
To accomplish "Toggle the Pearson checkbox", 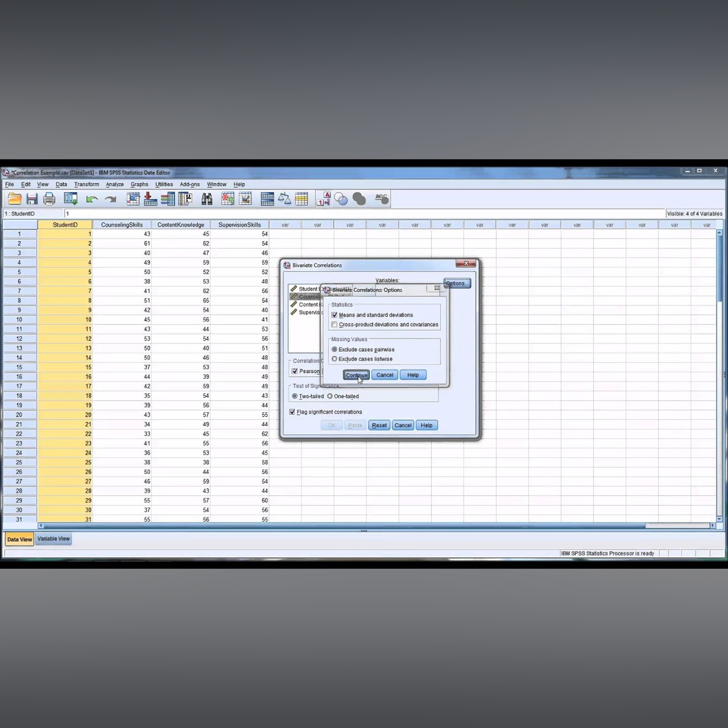I will pyautogui.click(x=295, y=371).
